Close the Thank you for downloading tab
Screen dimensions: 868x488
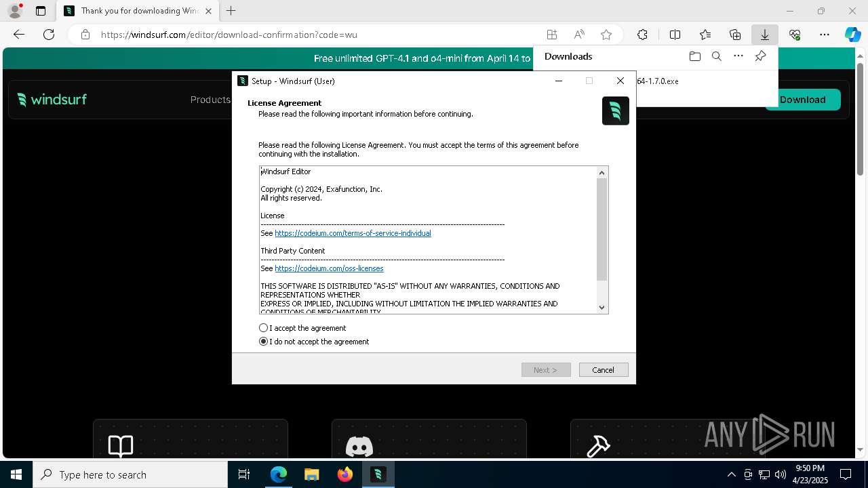(208, 11)
